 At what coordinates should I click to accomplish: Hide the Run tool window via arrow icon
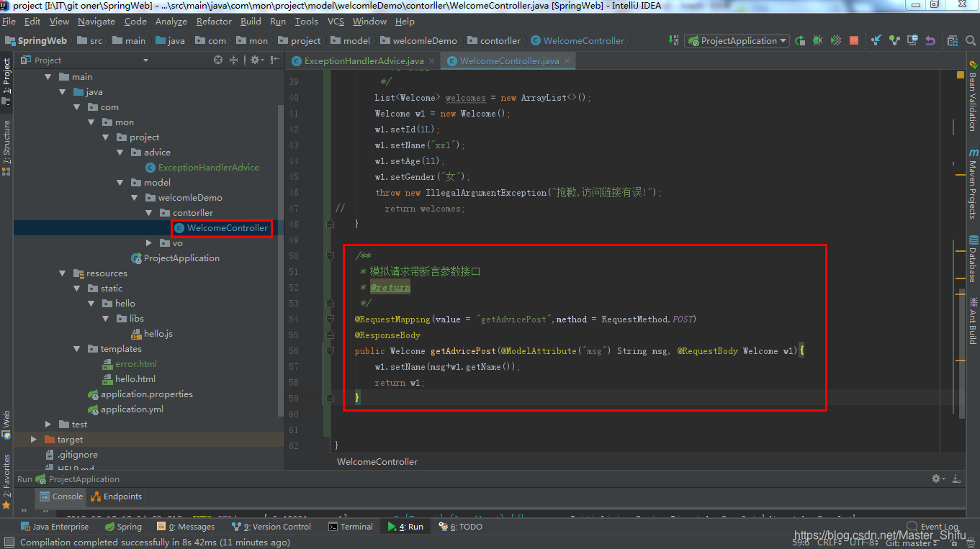tap(957, 478)
